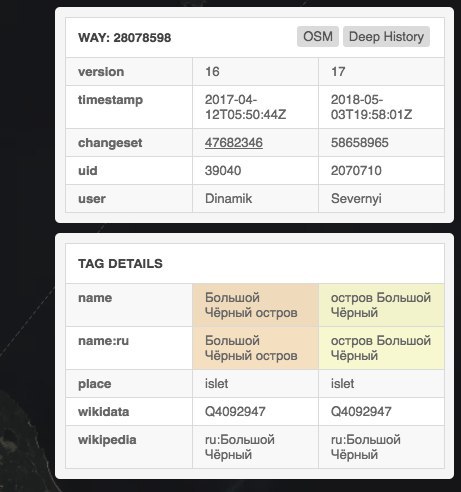Select new name:ru highlighted yellow cell
461x492 pixels.
381,348
